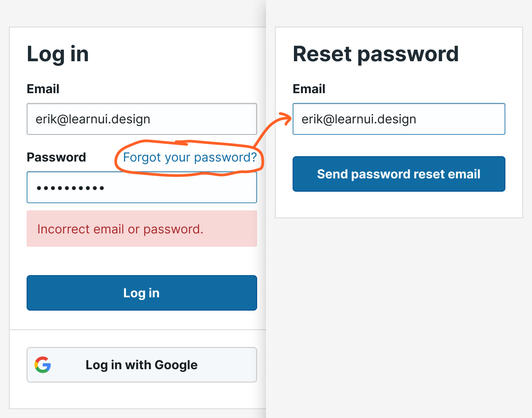532x418 pixels.
Task: Choose the "Log in with Google" button text
Action: 141,365
